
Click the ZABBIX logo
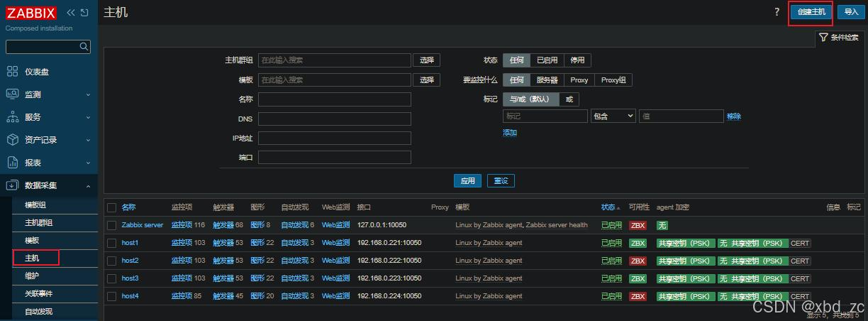pyautogui.click(x=30, y=13)
